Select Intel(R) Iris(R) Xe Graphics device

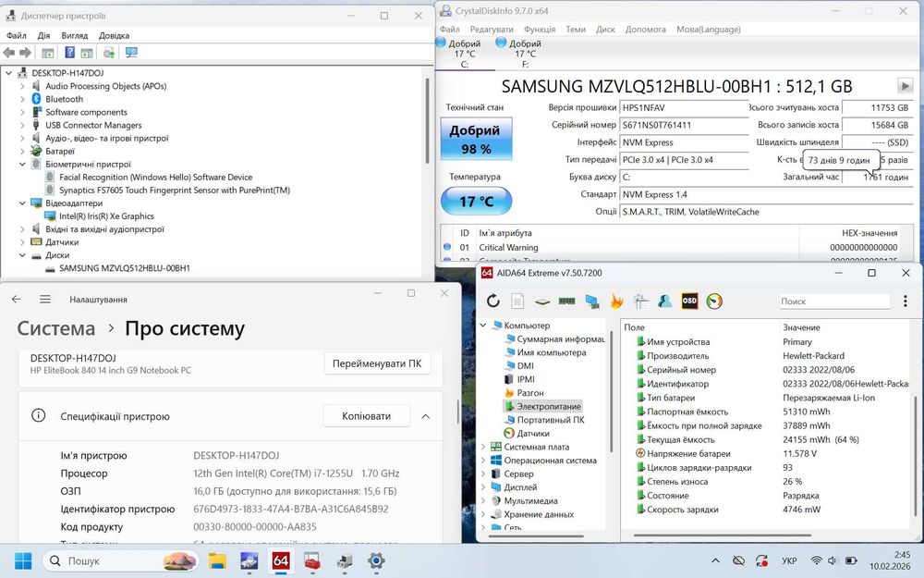[x=106, y=215]
